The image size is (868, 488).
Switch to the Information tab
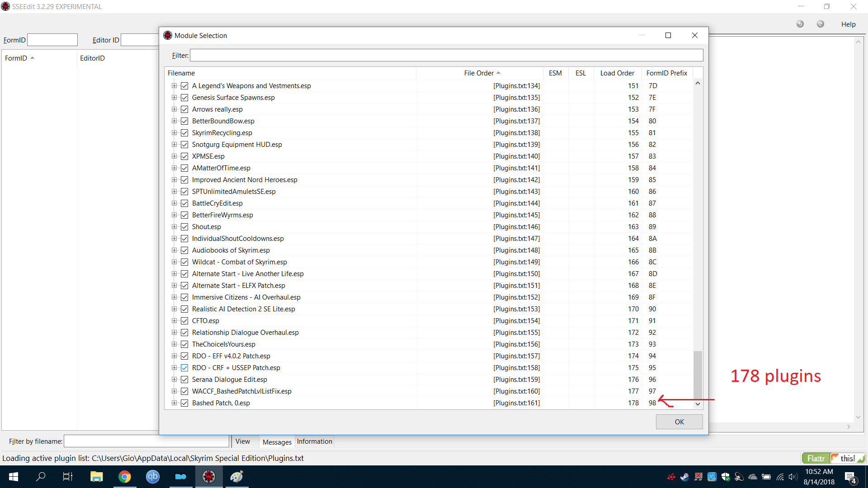[315, 441]
